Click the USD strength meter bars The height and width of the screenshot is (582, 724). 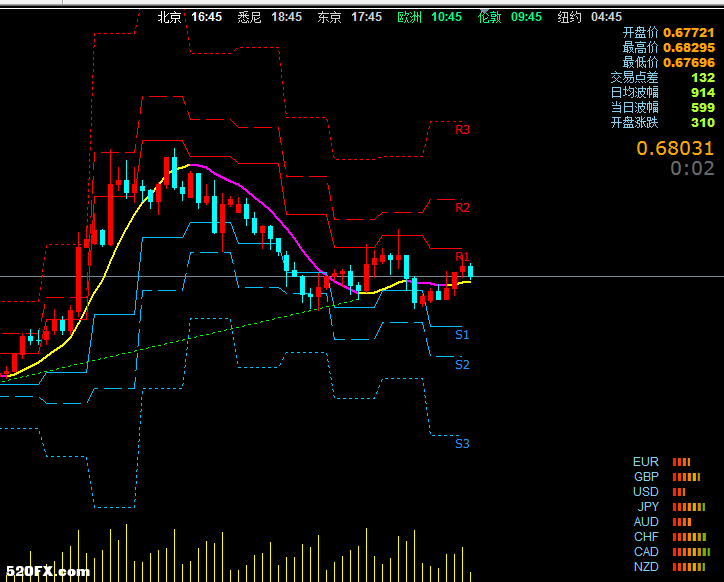click(x=679, y=492)
